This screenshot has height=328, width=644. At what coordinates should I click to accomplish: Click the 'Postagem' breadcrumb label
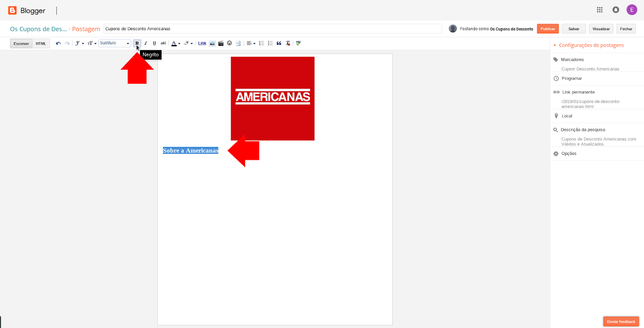(x=86, y=29)
